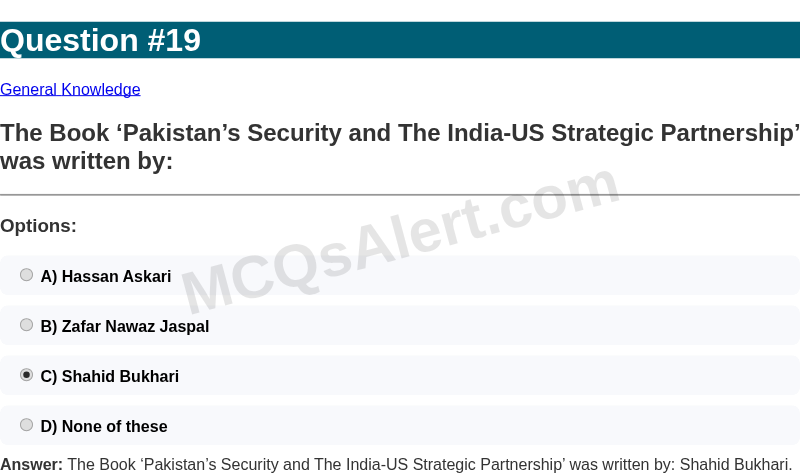
Task: Click the selected Shahid Bukhari radio button
Action: point(27,375)
